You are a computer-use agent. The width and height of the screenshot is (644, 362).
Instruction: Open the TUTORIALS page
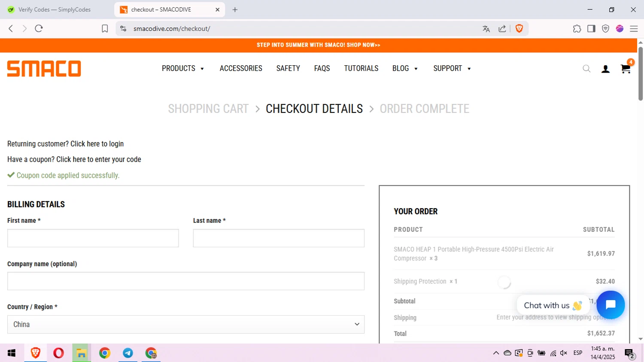pyautogui.click(x=361, y=68)
